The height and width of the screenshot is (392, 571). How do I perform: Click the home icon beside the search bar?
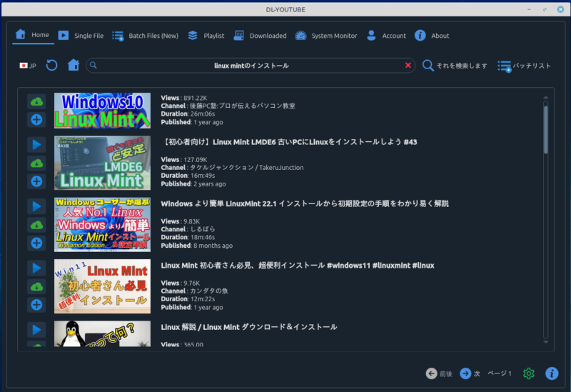click(x=74, y=65)
